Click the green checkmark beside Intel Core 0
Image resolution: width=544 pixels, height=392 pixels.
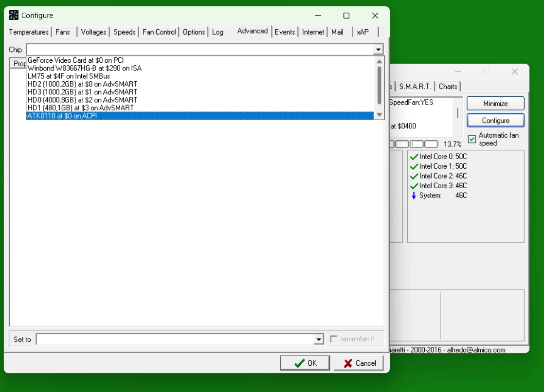[414, 157]
